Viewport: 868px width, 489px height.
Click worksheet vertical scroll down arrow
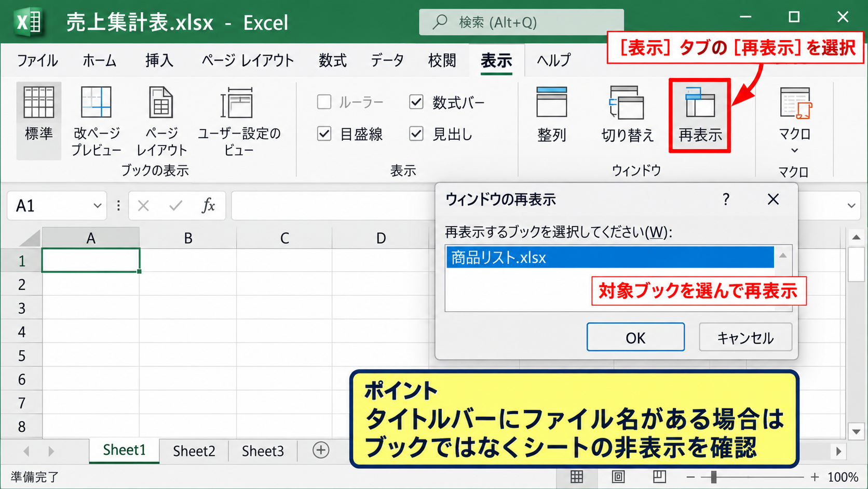tap(856, 431)
